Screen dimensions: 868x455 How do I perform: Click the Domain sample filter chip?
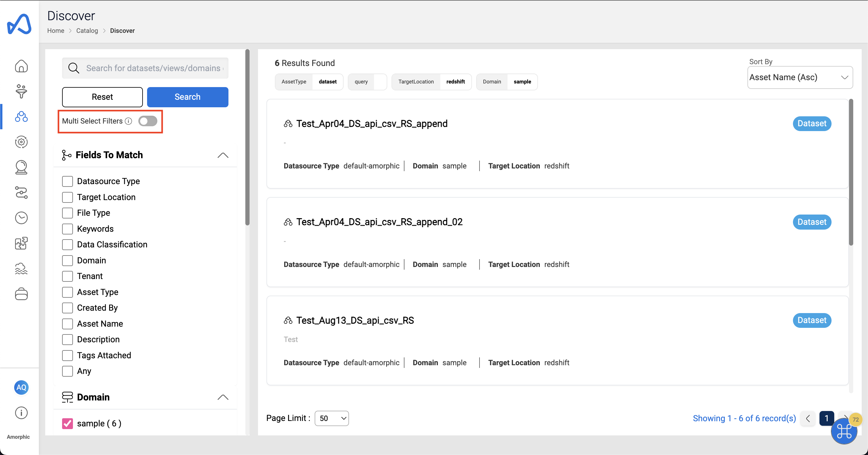tap(507, 82)
